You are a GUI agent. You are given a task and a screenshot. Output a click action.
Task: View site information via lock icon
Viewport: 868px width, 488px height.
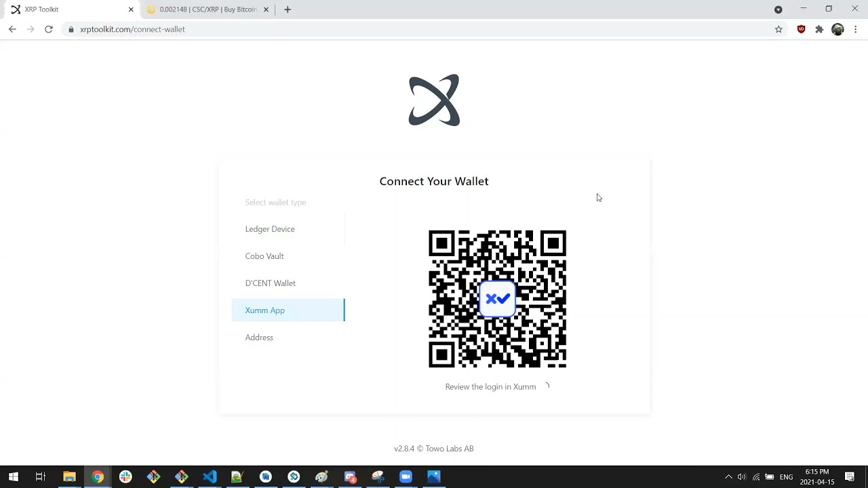click(71, 29)
